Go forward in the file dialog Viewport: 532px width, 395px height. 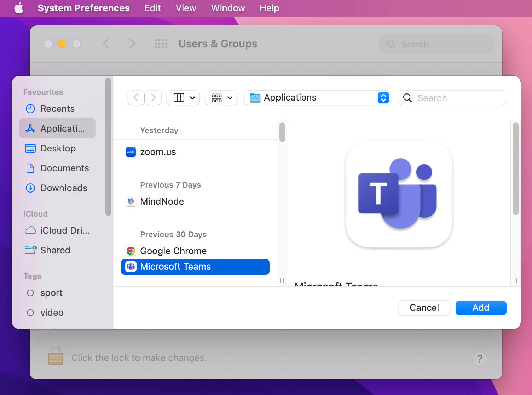coord(153,98)
